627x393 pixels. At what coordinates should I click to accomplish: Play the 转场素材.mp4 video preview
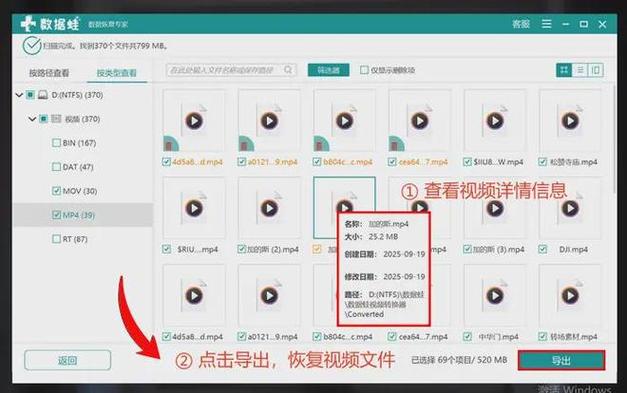pos(570,295)
